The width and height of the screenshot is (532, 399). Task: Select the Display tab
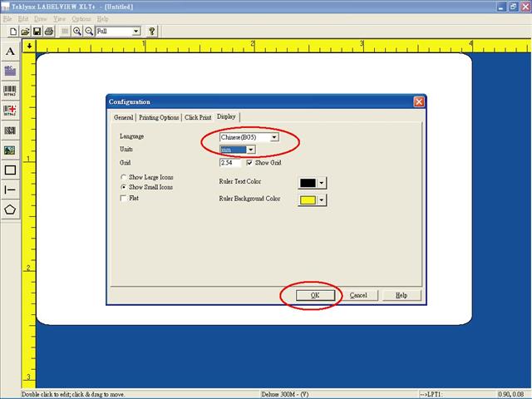click(x=226, y=116)
